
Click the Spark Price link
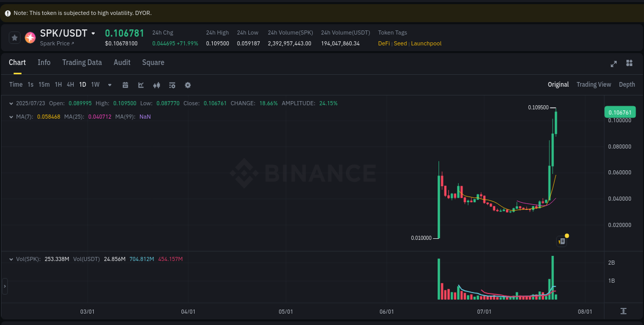[56, 43]
